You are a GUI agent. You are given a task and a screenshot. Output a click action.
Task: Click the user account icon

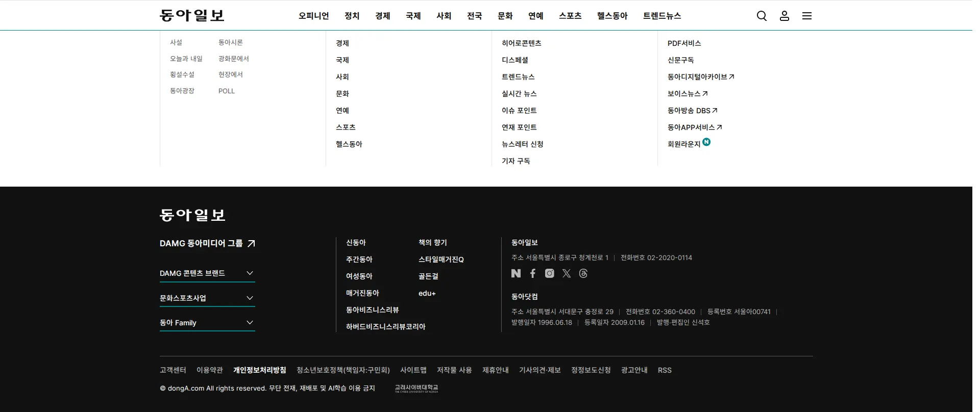[785, 16]
